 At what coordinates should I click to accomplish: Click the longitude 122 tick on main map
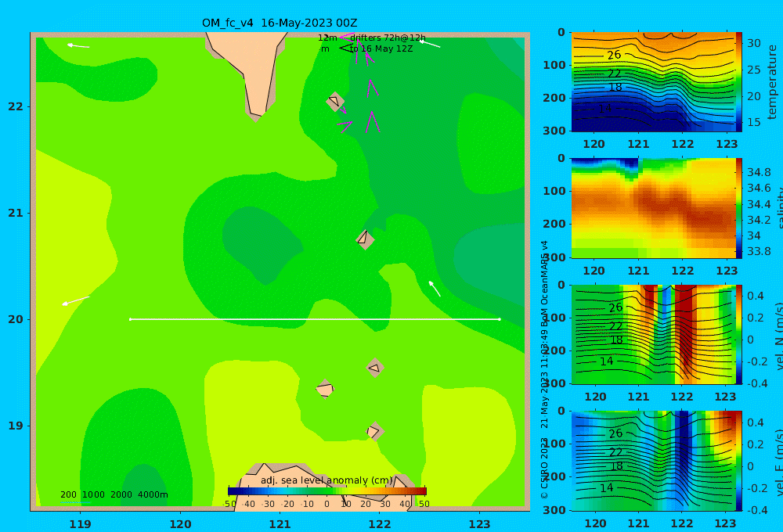pos(380,524)
